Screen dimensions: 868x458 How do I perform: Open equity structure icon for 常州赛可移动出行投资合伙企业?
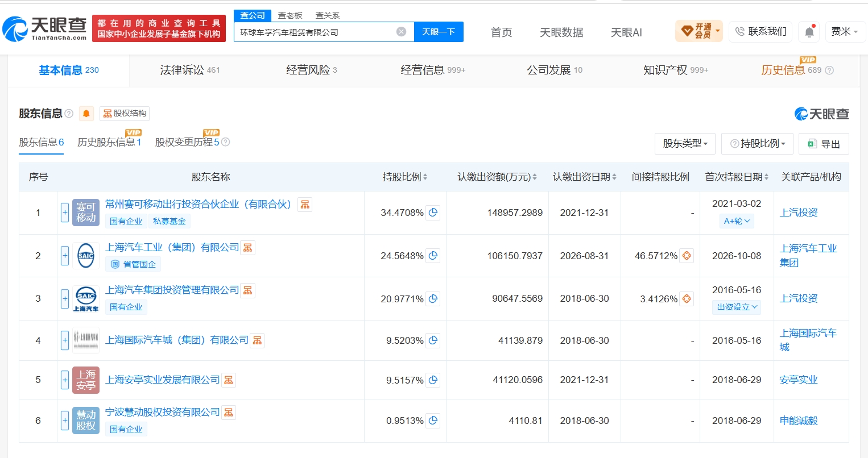305,205
